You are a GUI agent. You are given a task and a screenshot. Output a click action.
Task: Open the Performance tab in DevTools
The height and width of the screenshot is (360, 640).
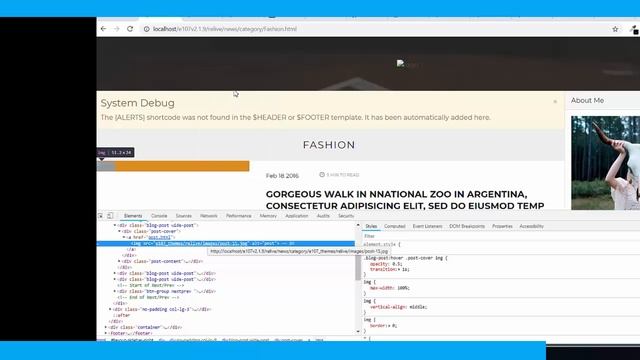click(x=239, y=216)
